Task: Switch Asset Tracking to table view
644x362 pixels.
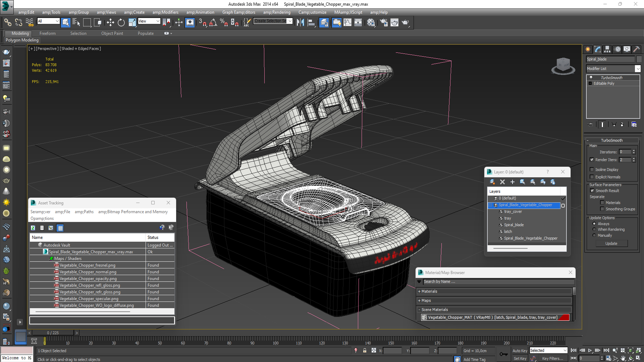Action: (60, 228)
